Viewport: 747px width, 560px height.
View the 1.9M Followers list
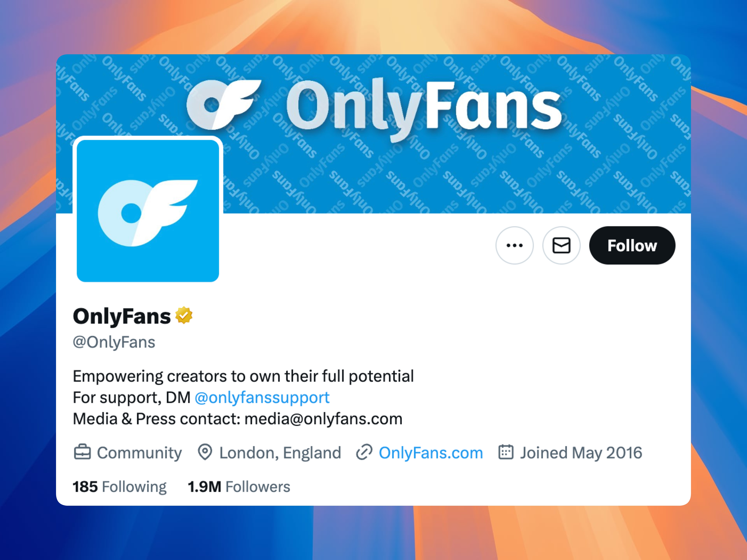pyautogui.click(x=239, y=487)
